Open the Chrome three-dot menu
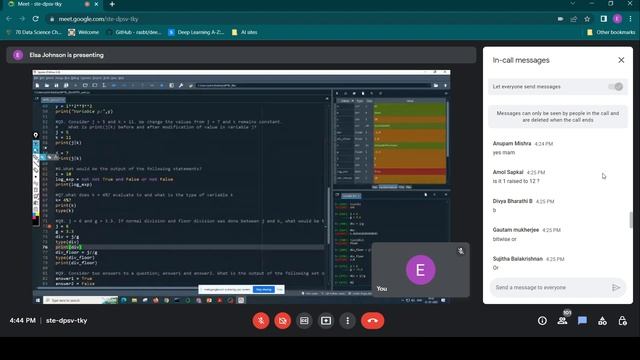The height and width of the screenshot is (360, 640). (x=631, y=19)
